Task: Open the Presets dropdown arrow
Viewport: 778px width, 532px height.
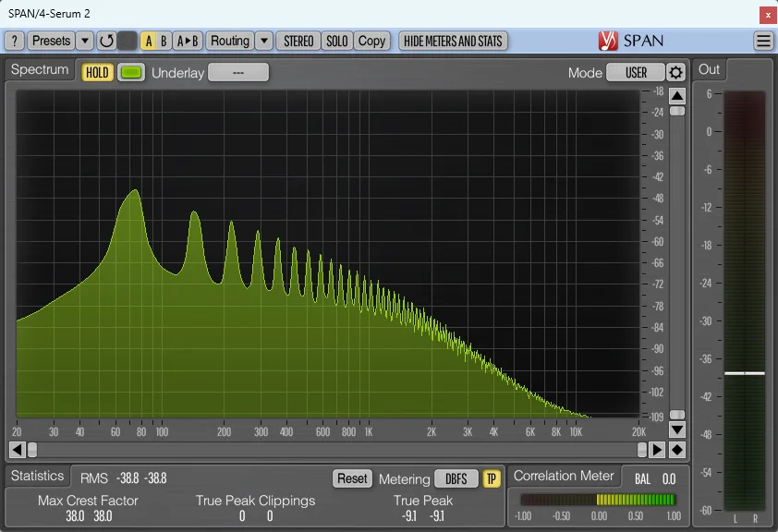Action: (x=83, y=41)
